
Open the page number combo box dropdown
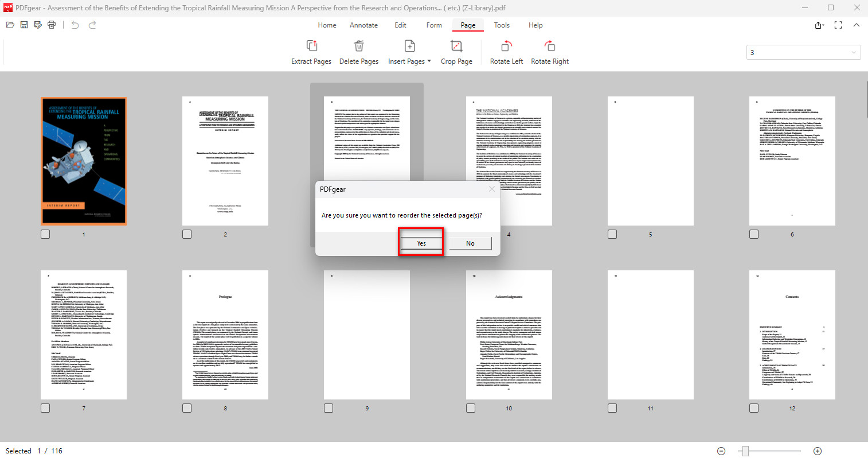point(854,52)
